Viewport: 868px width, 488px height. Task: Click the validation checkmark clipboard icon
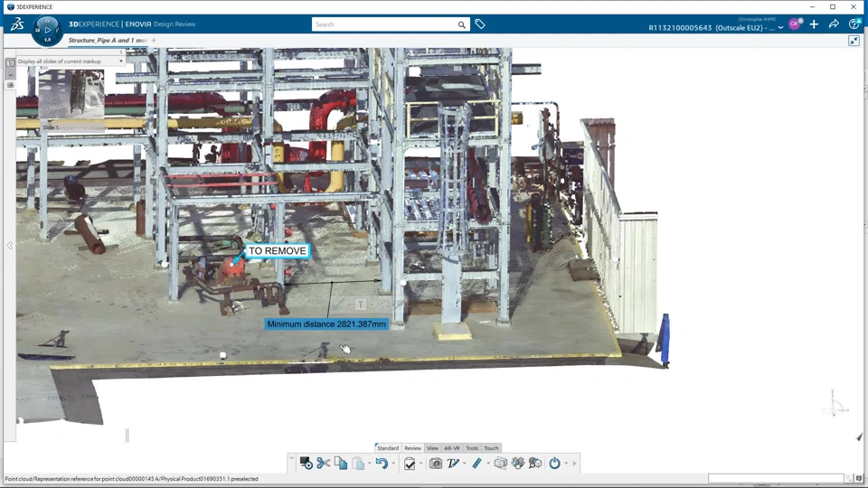tap(410, 463)
